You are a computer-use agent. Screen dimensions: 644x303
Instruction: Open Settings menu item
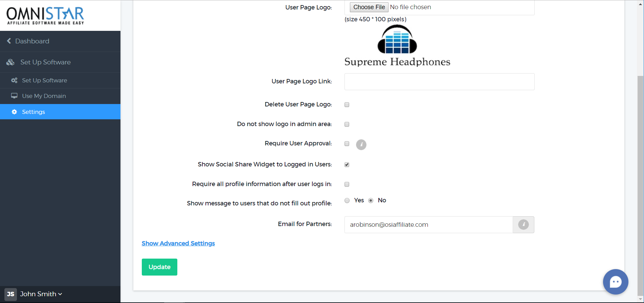coord(60,112)
